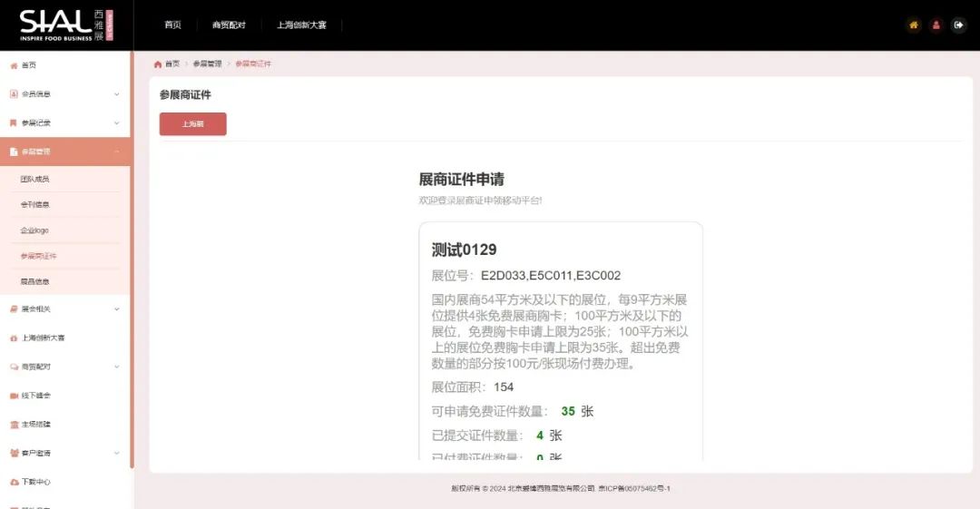Click the home icon in top-right header
Screen dimensions: 980x509
click(914, 25)
